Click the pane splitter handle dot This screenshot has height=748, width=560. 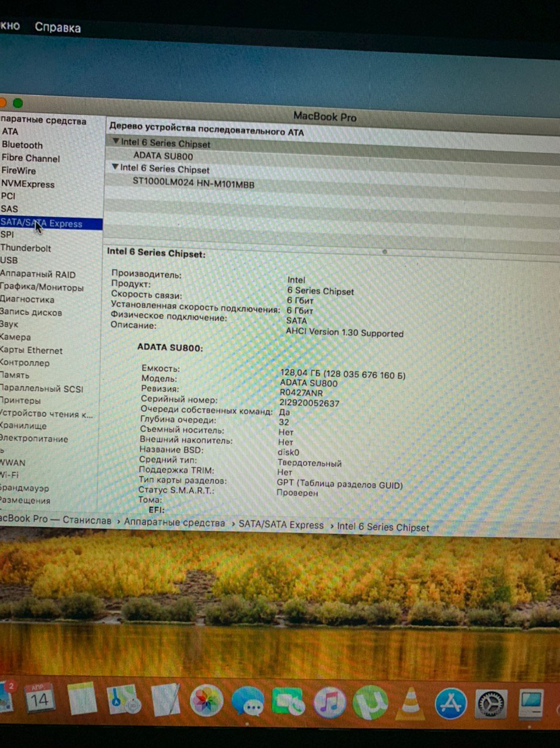tap(384, 251)
